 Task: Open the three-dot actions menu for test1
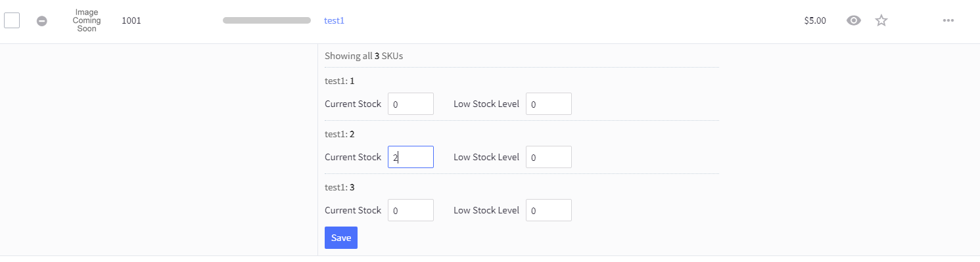948,20
